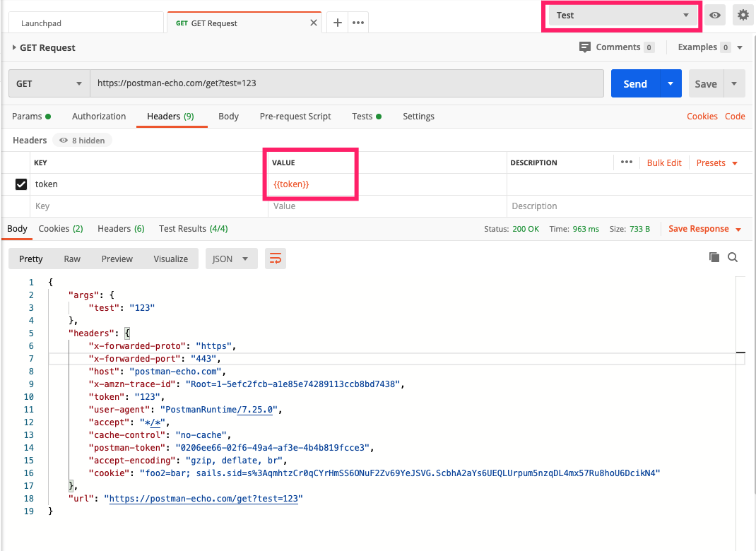Expand the GET Request name triangle
Viewport: 756px width, 551px height.
14,47
